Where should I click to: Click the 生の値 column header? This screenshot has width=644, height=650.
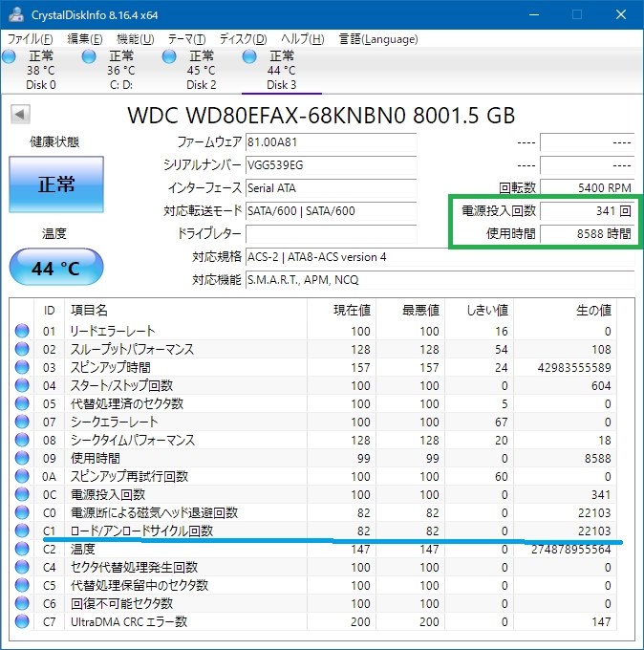(x=565, y=310)
